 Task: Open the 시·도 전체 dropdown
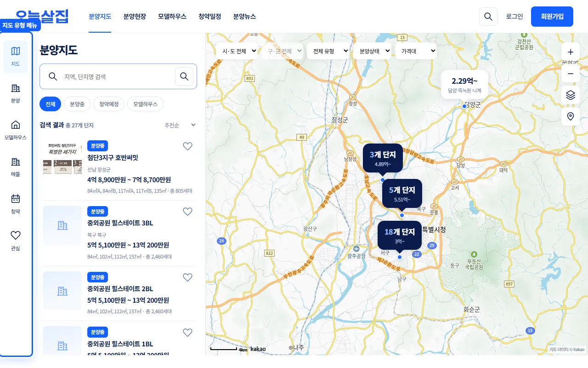(x=237, y=51)
